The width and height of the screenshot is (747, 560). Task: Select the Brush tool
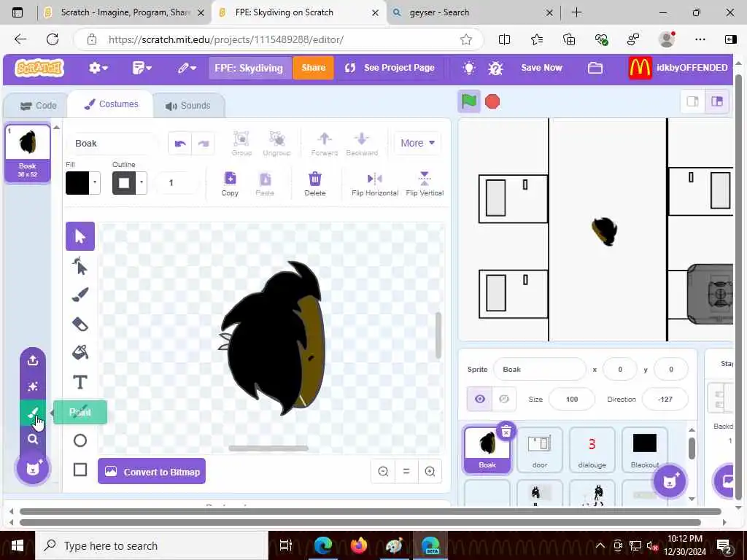pos(80,295)
